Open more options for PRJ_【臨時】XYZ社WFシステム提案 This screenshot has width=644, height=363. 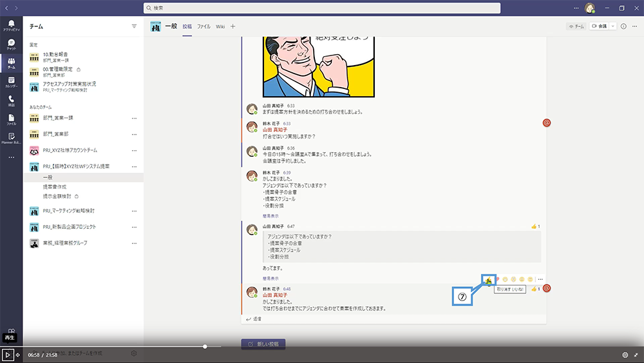(134, 166)
